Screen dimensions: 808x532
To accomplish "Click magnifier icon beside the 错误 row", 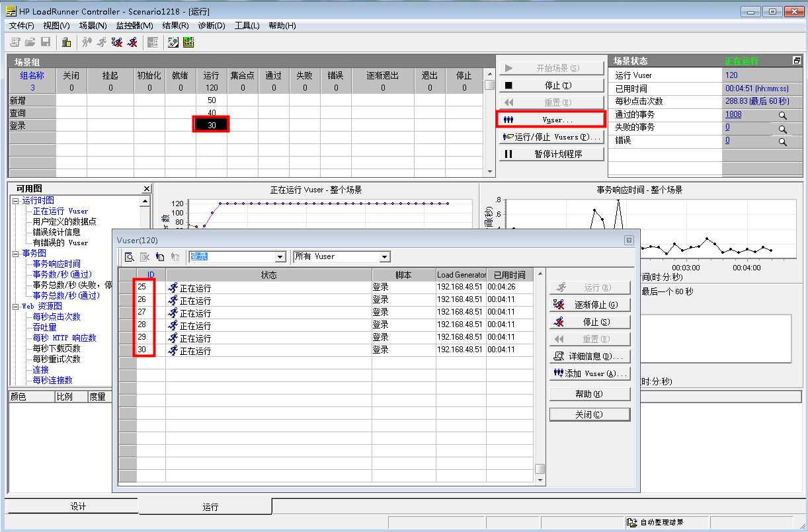I will point(782,141).
